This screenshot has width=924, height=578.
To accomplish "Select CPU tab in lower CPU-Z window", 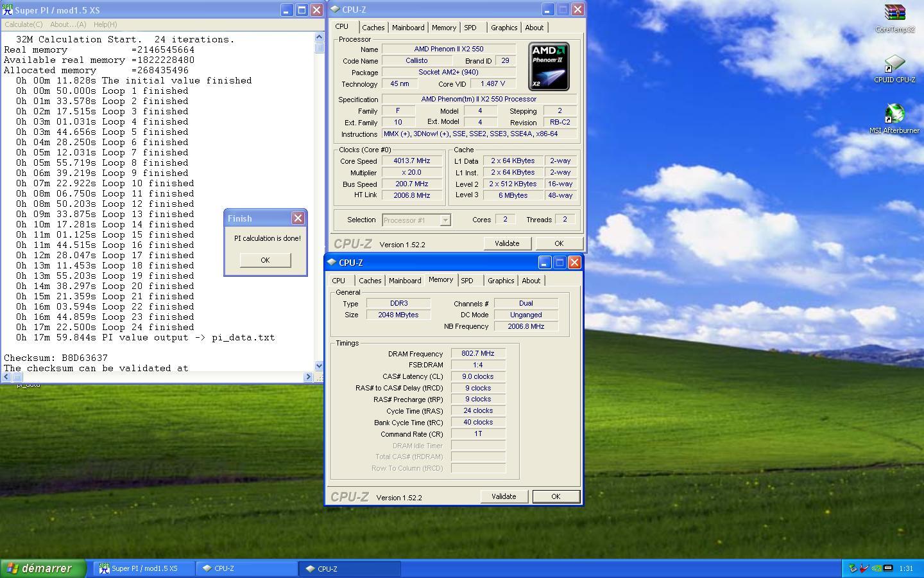I will pyautogui.click(x=339, y=281).
